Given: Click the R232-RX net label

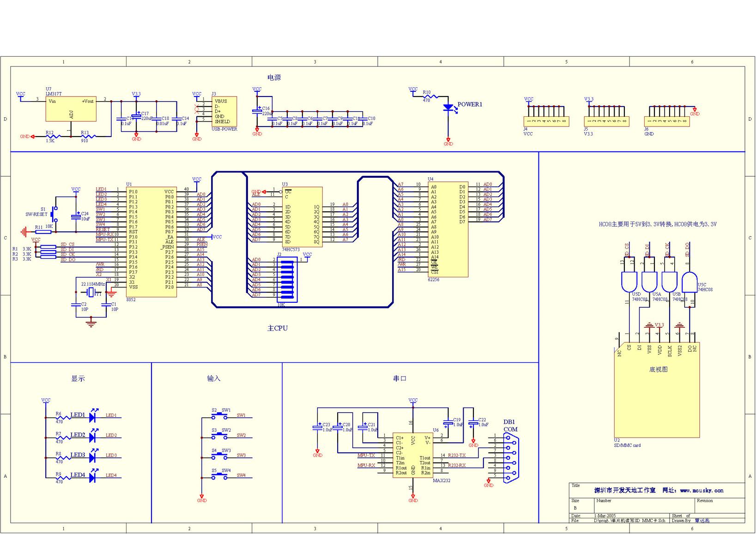Looking at the screenshot, I should click(x=457, y=465).
